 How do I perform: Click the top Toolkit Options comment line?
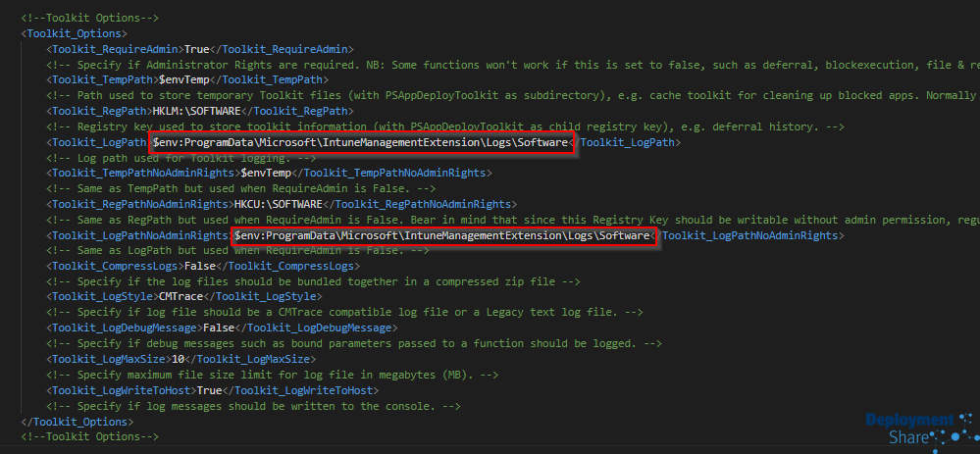click(x=89, y=18)
